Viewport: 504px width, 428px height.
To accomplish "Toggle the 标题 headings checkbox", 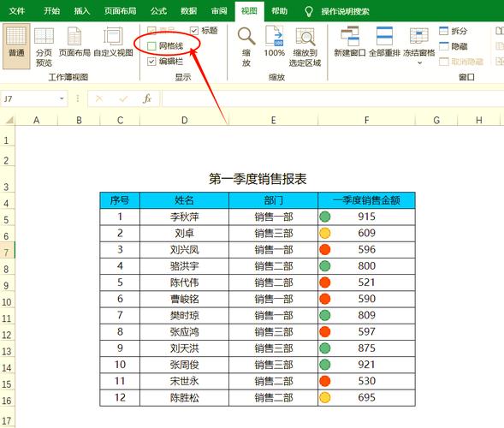I will pos(194,31).
